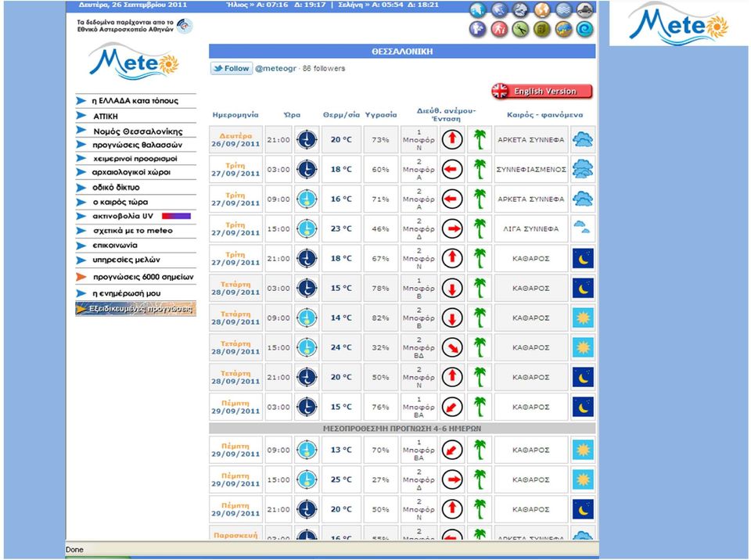Select 'χειμερινοί προορισμοί' in sidebar
Screen dimensions: 751x560
coord(135,159)
